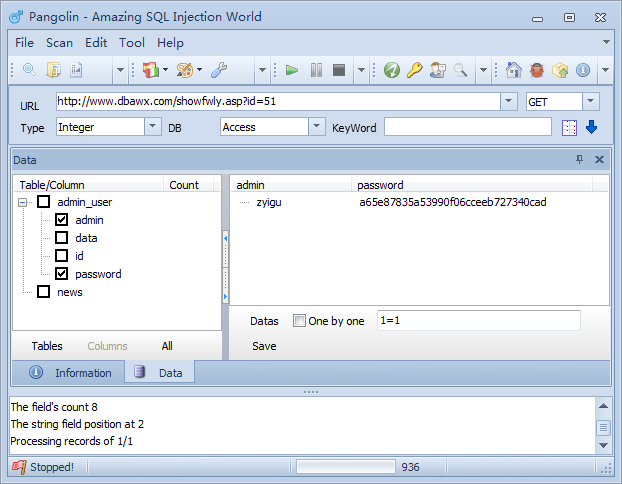Check the data column checkbox
Screen dimensions: 622x484
61,238
